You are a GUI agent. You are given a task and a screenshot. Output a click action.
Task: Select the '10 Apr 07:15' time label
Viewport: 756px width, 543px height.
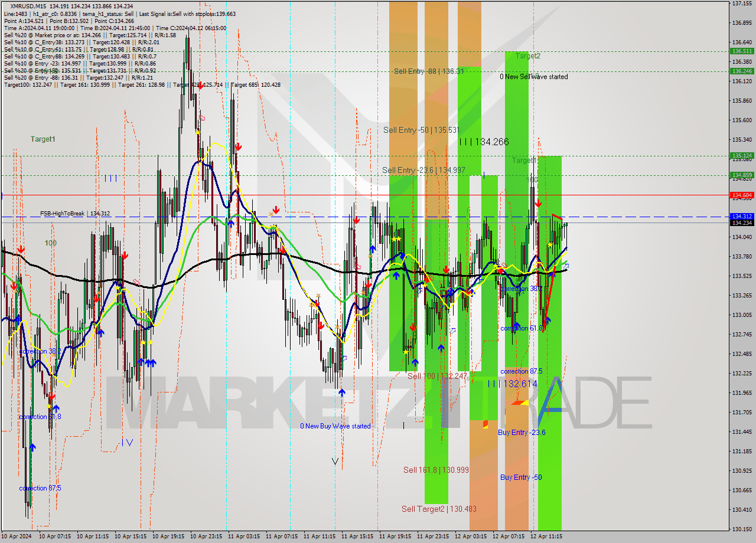coord(55,537)
